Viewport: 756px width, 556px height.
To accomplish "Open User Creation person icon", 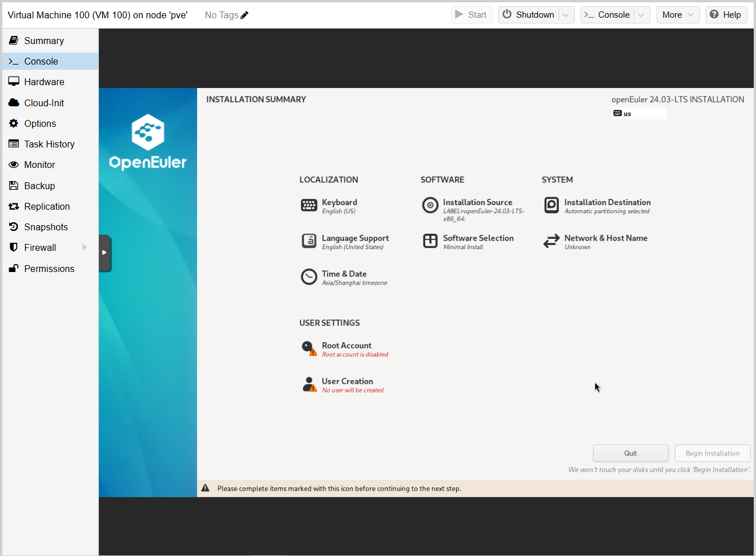I will coord(309,385).
